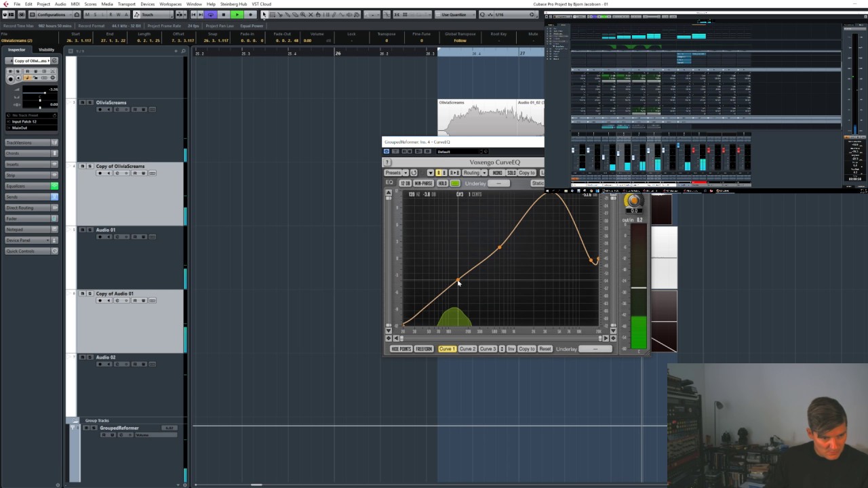Expand the TrackVersions inspector section
868x488 pixels.
point(31,142)
